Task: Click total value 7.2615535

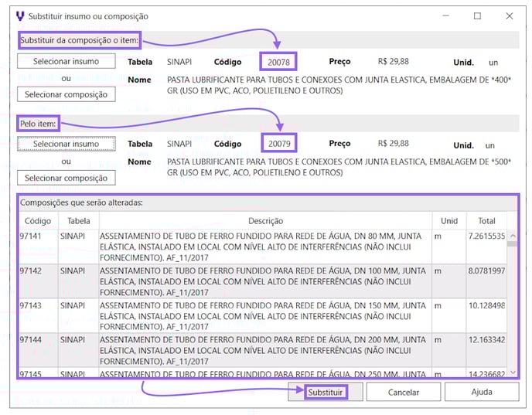Action: point(486,236)
